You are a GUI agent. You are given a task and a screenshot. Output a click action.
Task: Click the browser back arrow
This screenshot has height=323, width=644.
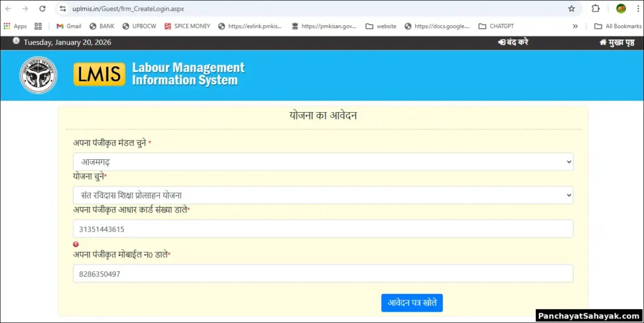[8, 9]
